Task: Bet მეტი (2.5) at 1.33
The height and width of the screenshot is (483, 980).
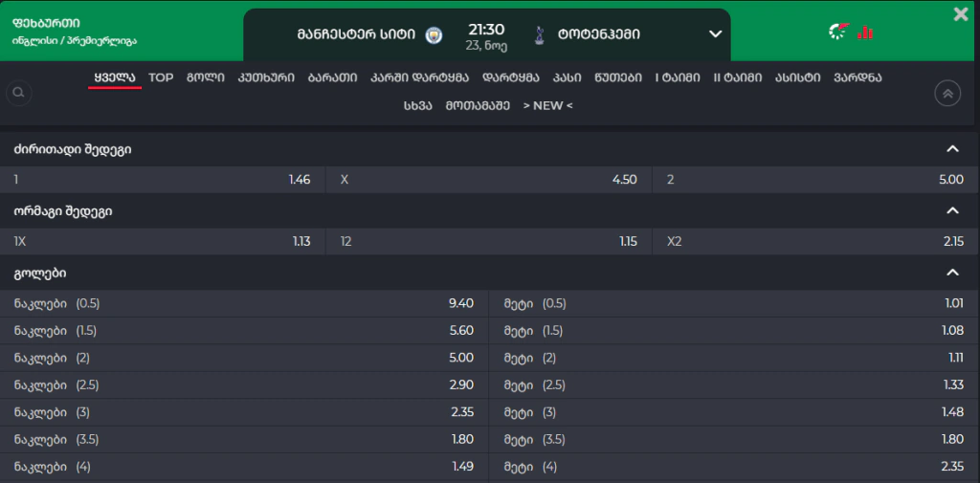Action: point(734,384)
